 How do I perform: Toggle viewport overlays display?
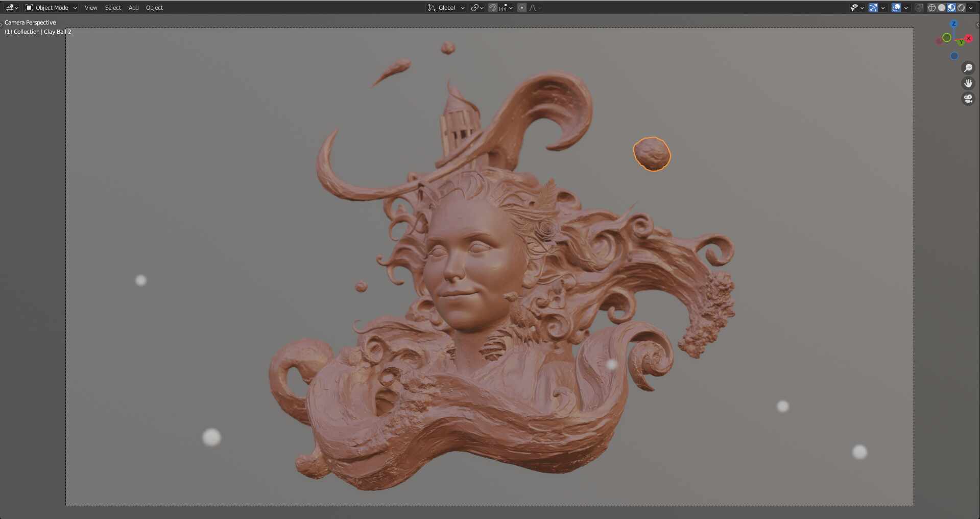[896, 8]
